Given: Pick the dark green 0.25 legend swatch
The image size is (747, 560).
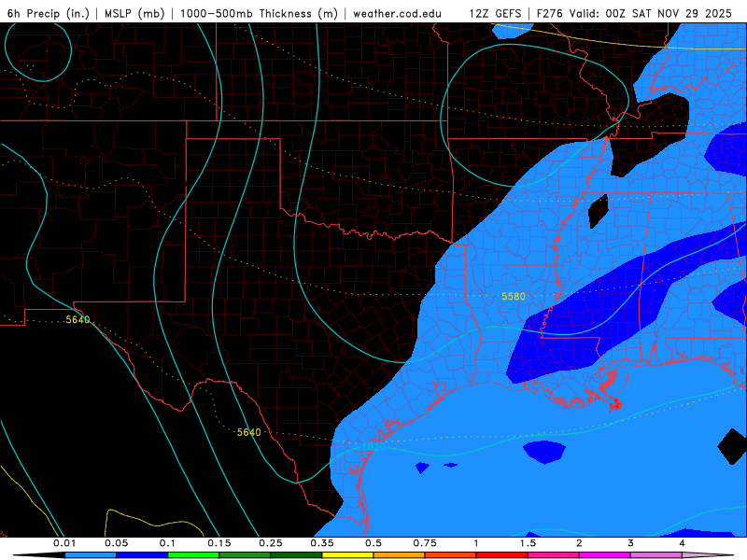Looking at the screenshot, I should click(296, 555).
